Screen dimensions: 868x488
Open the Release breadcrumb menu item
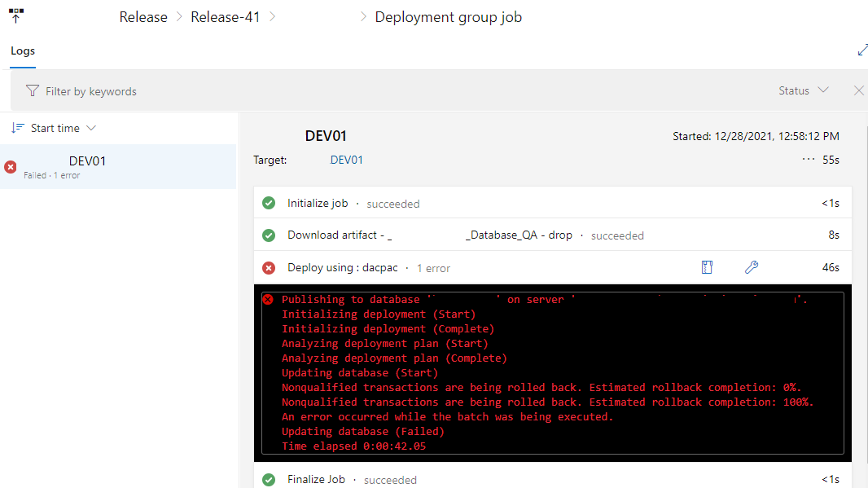[x=142, y=16]
